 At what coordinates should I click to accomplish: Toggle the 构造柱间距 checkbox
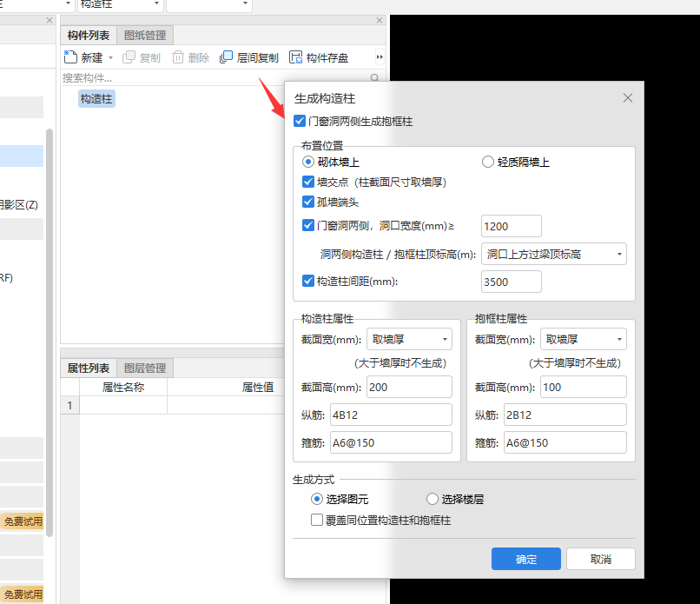308,281
